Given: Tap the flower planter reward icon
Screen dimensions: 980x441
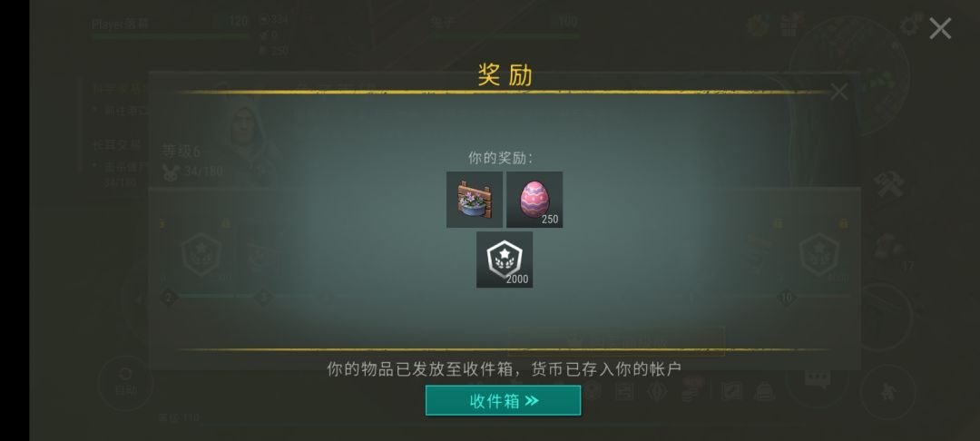Looking at the screenshot, I should tap(475, 200).
